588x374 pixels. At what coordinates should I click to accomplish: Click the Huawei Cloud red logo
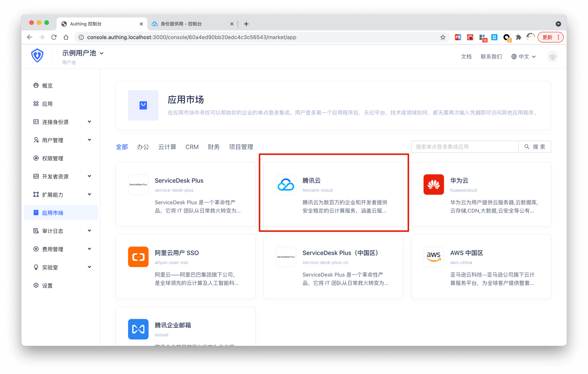[433, 185]
